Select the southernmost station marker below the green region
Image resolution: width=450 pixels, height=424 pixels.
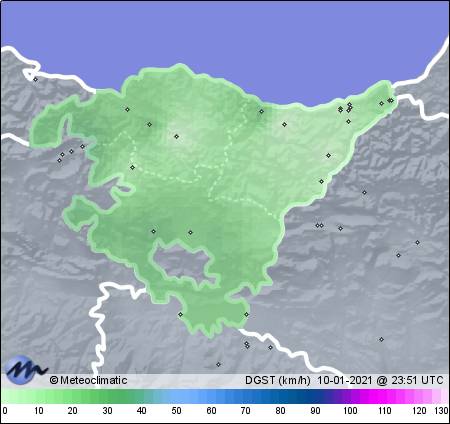(x=218, y=364)
